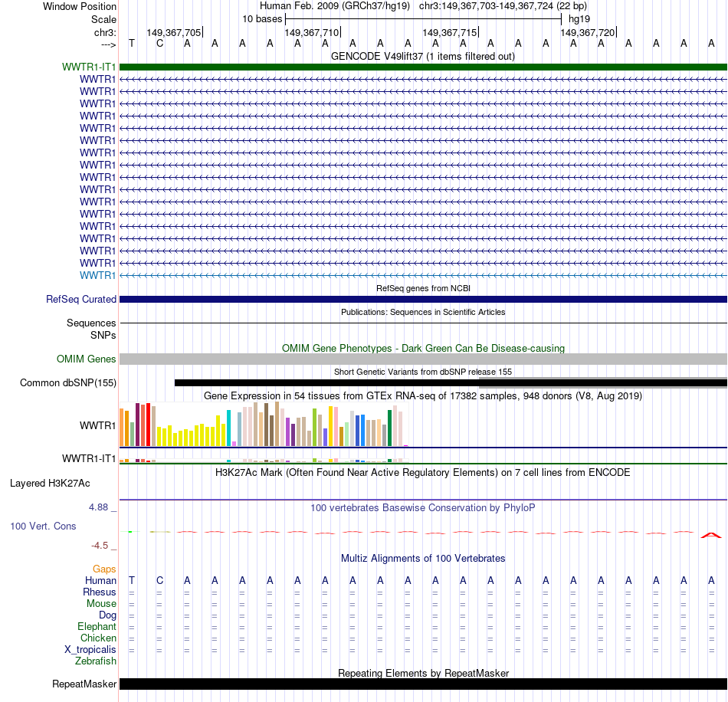Open the GTEx Gene Expression track title
Screen dimensions: 728x702
click(423, 395)
